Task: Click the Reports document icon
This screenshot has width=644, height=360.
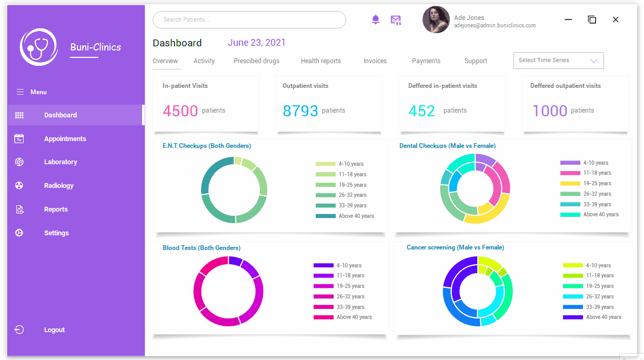Action: pyautogui.click(x=19, y=209)
